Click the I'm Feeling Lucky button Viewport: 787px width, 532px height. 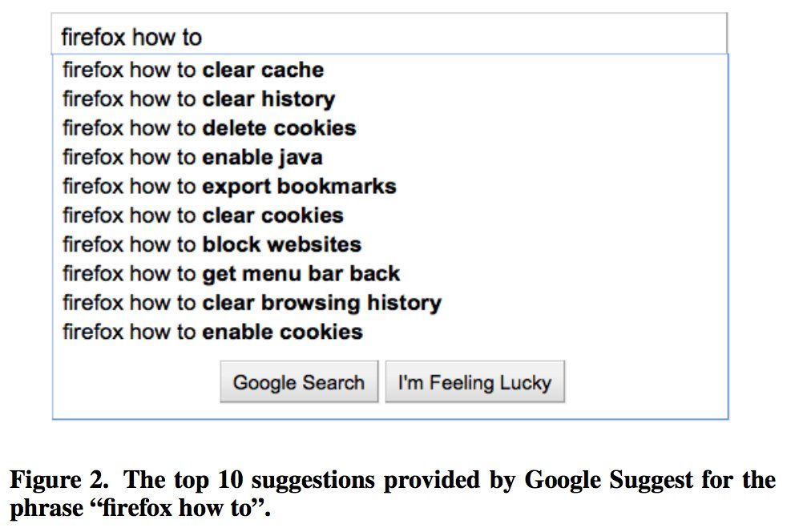pyautogui.click(x=474, y=383)
